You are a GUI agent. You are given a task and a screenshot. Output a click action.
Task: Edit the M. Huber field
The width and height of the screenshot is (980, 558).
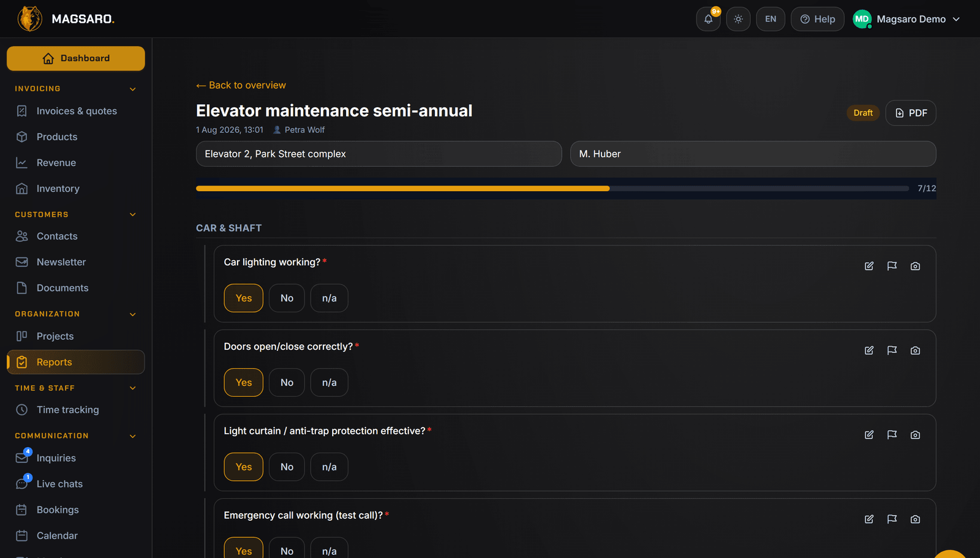pyautogui.click(x=753, y=154)
